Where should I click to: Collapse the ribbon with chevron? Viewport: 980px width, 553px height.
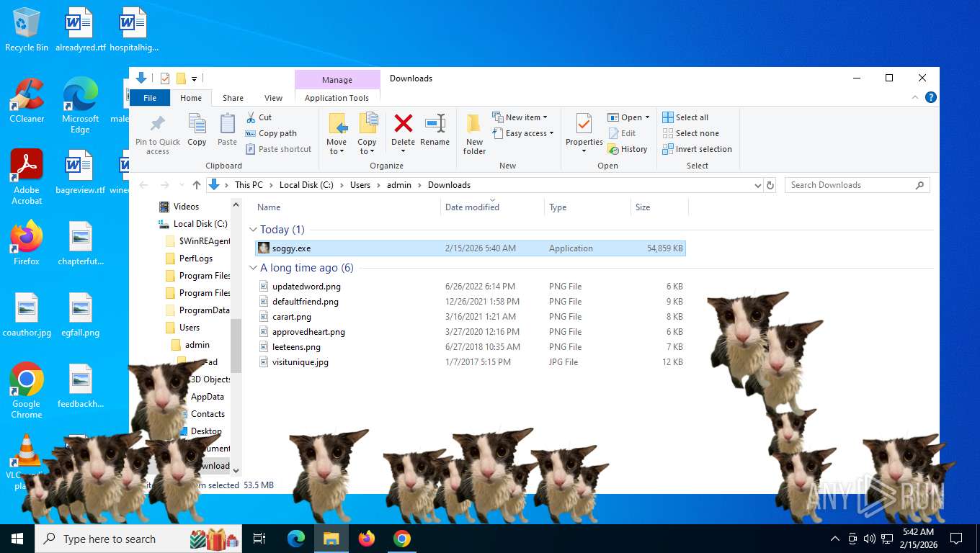coord(916,97)
